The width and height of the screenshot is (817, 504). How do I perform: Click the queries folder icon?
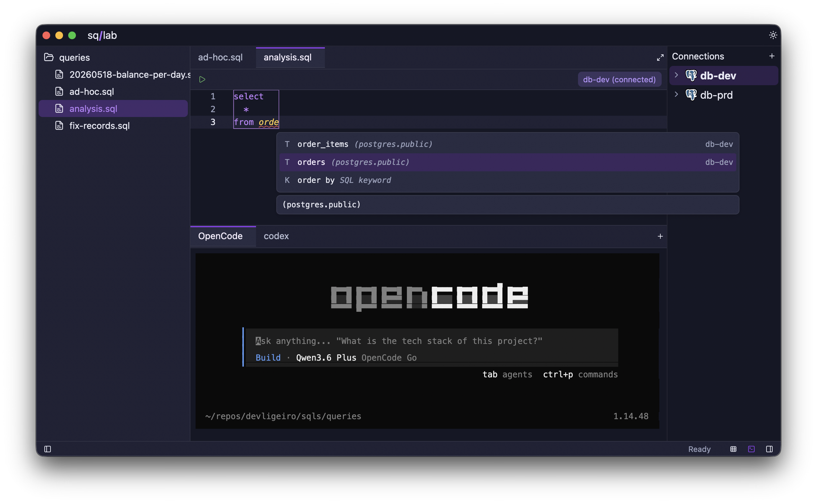(49, 57)
